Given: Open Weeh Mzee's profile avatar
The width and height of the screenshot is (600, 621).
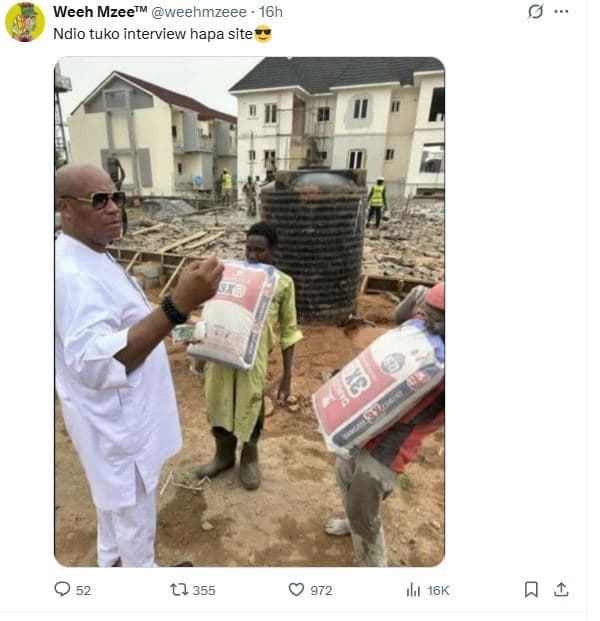Looking at the screenshot, I should (25, 22).
